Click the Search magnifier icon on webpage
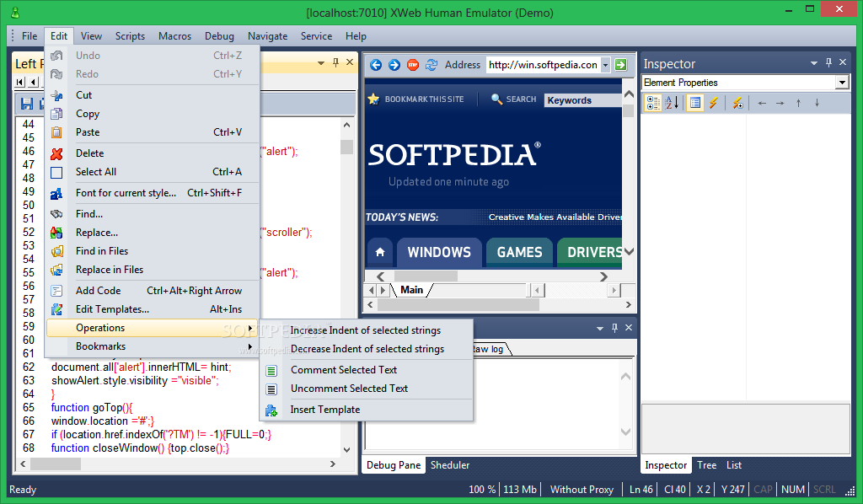The height and width of the screenshot is (504, 863). click(496, 99)
